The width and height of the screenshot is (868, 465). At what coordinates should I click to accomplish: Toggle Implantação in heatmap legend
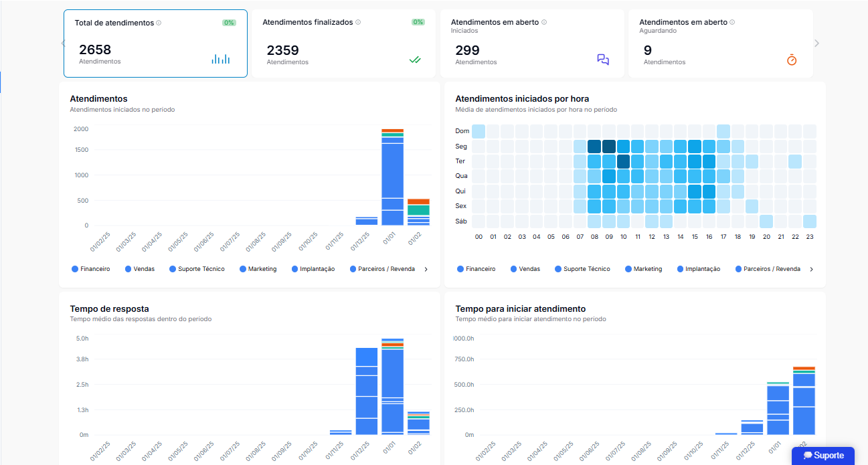click(698, 269)
